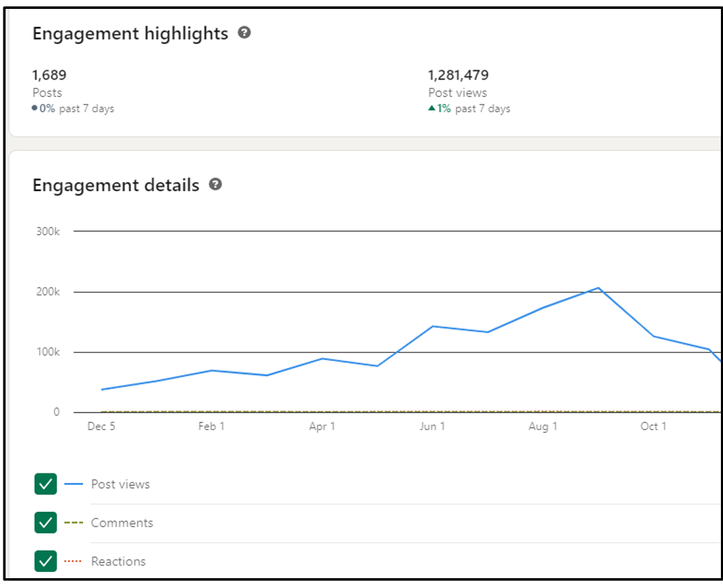Click the Engagement highlights heading
The image size is (723, 585).
(130, 33)
